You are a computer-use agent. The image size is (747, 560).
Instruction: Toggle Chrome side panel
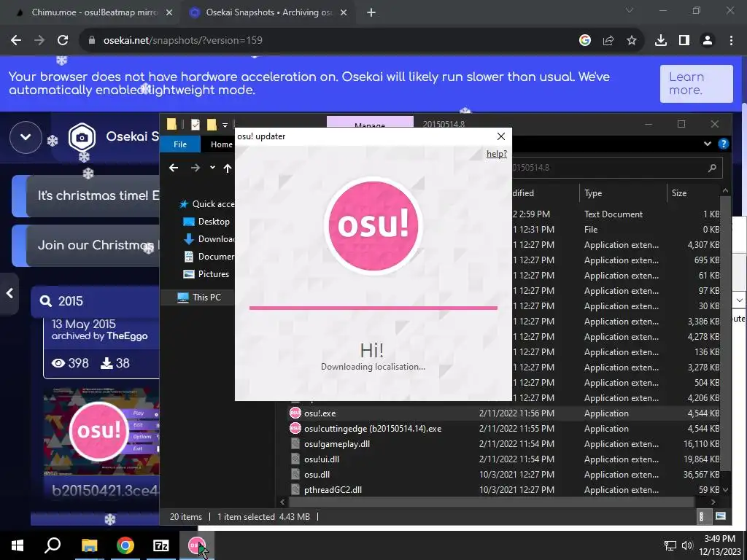[684, 41]
